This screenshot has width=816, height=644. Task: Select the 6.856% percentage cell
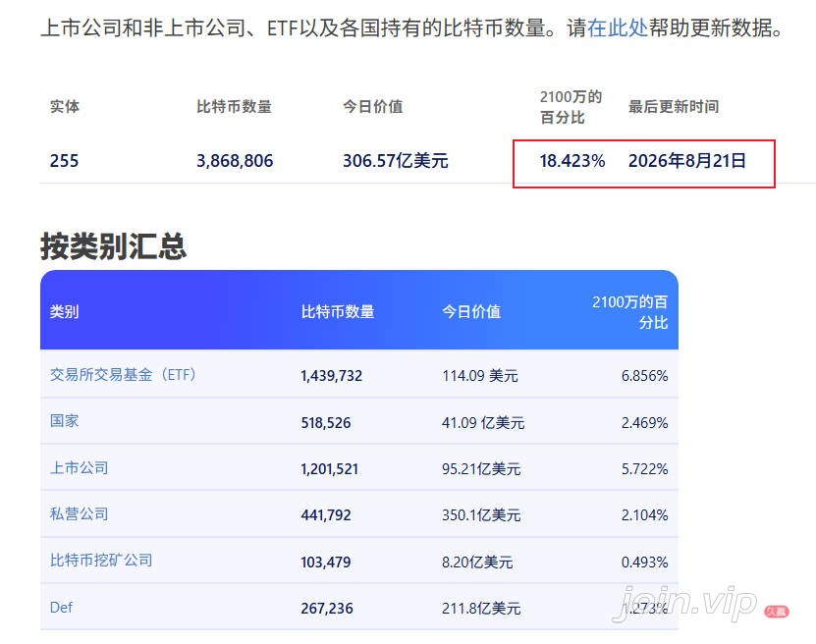click(x=645, y=376)
